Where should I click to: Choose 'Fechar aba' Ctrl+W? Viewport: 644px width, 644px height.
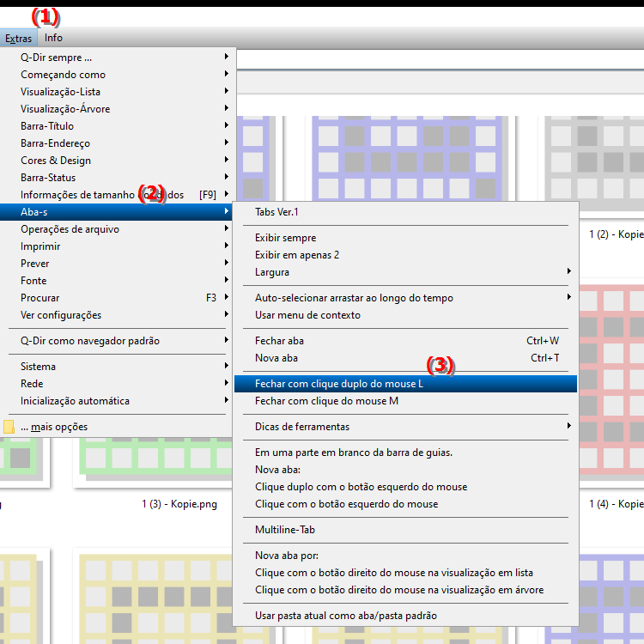click(x=405, y=341)
